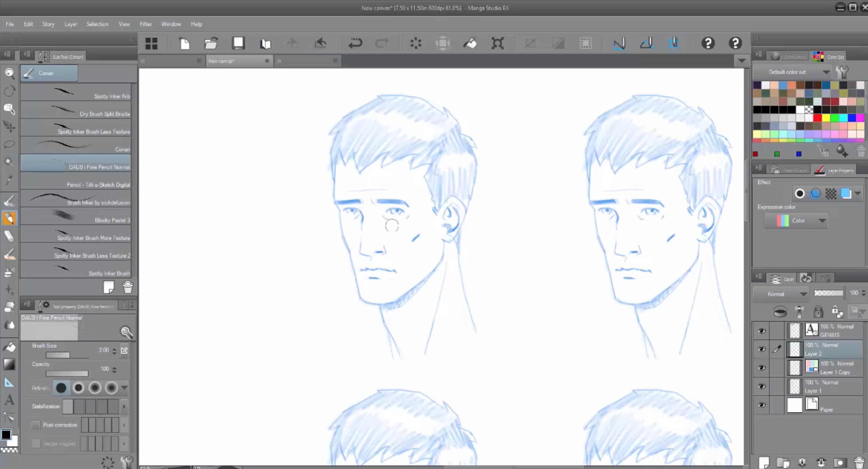Image resolution: width=868 pixels, height=469 pixels.
Task: Open the Story menu
Action: (x=49, y=24)
